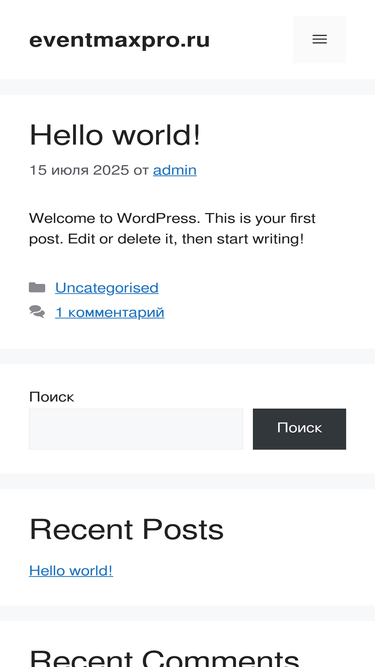Viewport: 375px width, 667px height.
Task: Click the Hello world! post title heading
Action: coord(115,135)
